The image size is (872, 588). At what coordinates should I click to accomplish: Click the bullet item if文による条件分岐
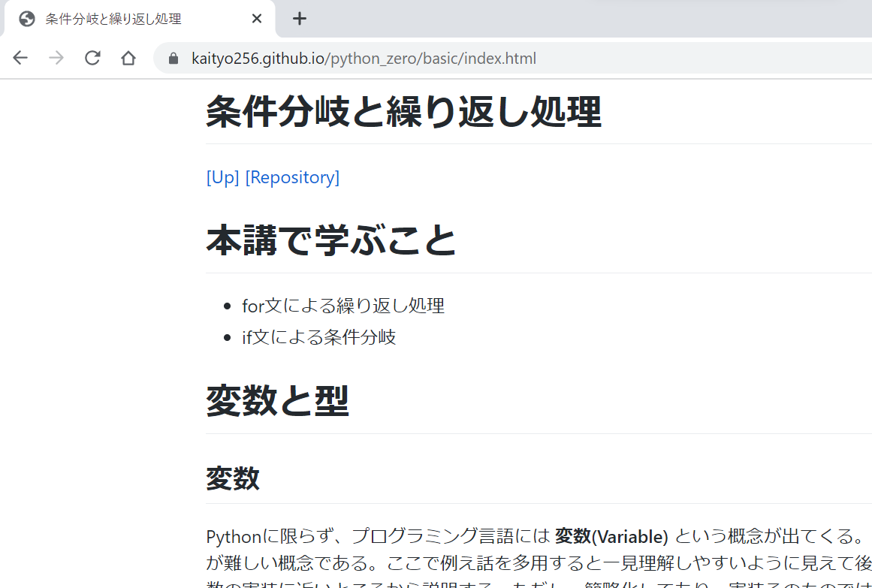click(x=318, y=337)
